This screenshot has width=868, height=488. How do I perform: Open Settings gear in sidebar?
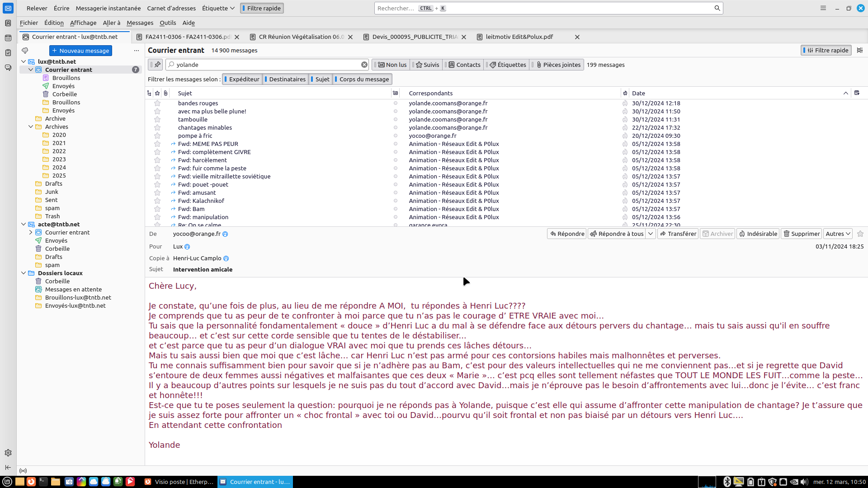(8, 453)
